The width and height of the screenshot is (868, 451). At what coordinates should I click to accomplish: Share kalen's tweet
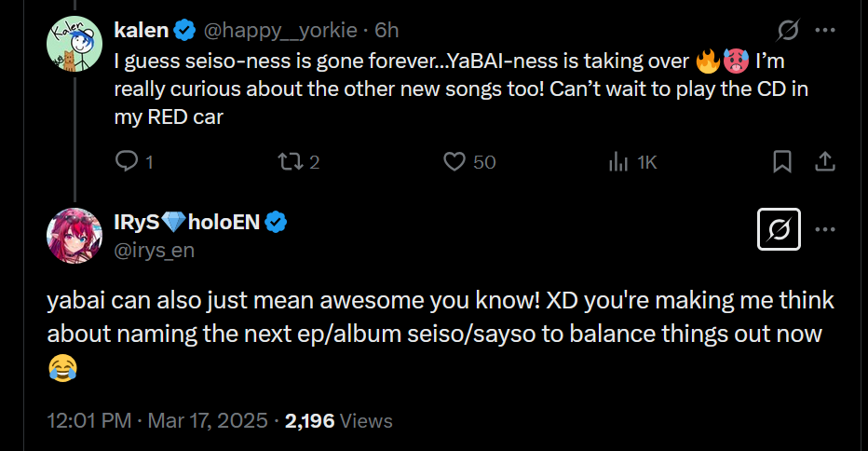[824, 162]
